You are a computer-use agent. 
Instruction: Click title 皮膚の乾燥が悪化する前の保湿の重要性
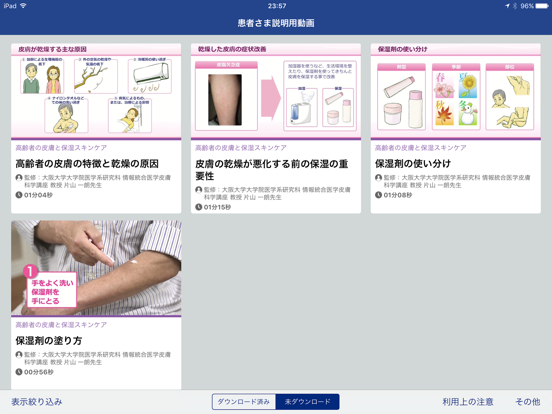point(271,170)
